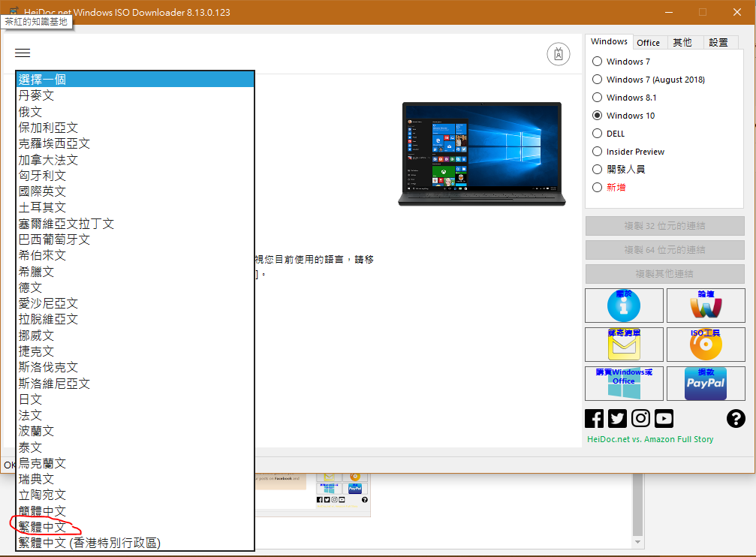Open the Twitter icon
Image resolution: width=756 pixels, height=557 pixels.
pyautogui.click(x=617, y=419)
